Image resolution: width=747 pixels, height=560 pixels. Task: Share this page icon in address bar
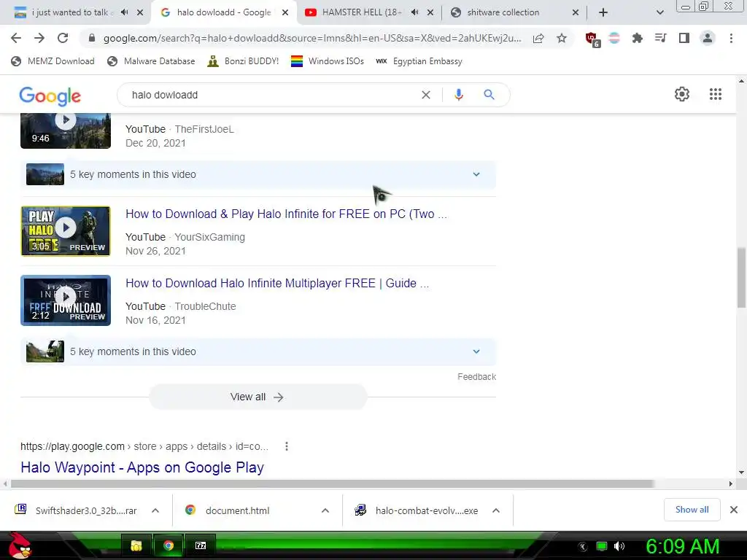click(x=538, y=39)
